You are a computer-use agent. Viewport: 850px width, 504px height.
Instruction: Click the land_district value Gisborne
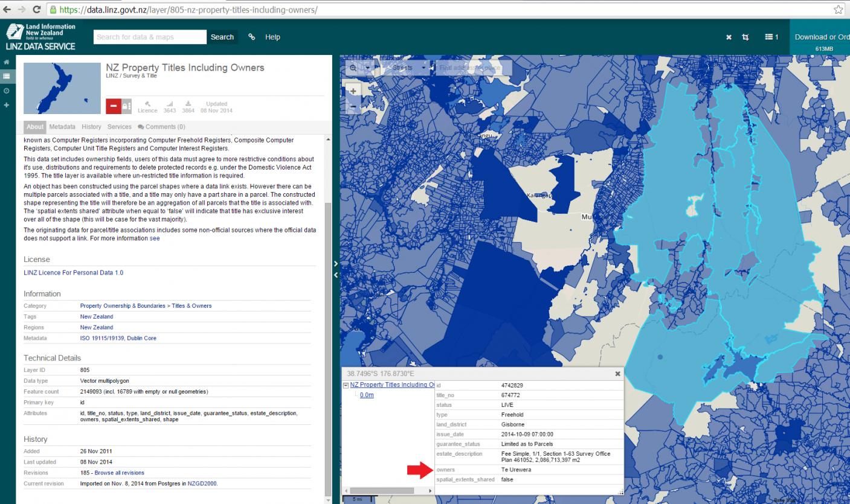(x=513, y=425)
